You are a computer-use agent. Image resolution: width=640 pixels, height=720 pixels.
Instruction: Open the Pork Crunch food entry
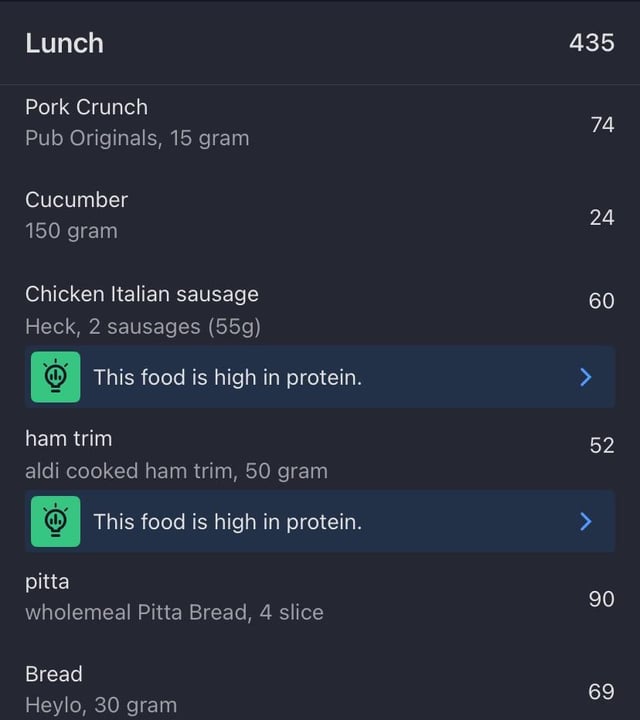click(320, 123)
